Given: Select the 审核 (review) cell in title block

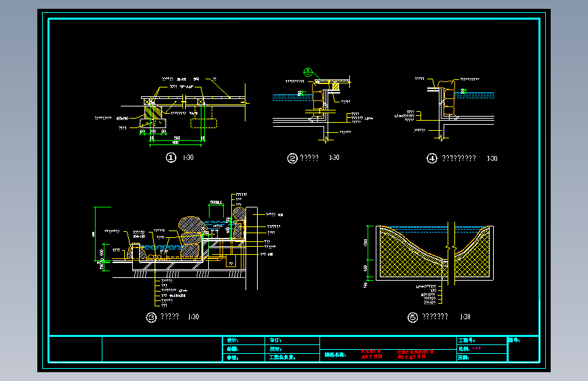Looking at the screenshot, I should pyautogui.click(x=243, y=357).
